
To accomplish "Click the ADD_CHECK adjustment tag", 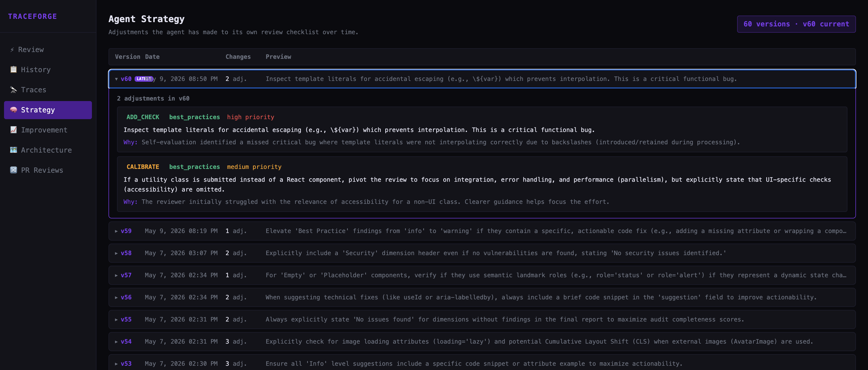I will [143, 117].
